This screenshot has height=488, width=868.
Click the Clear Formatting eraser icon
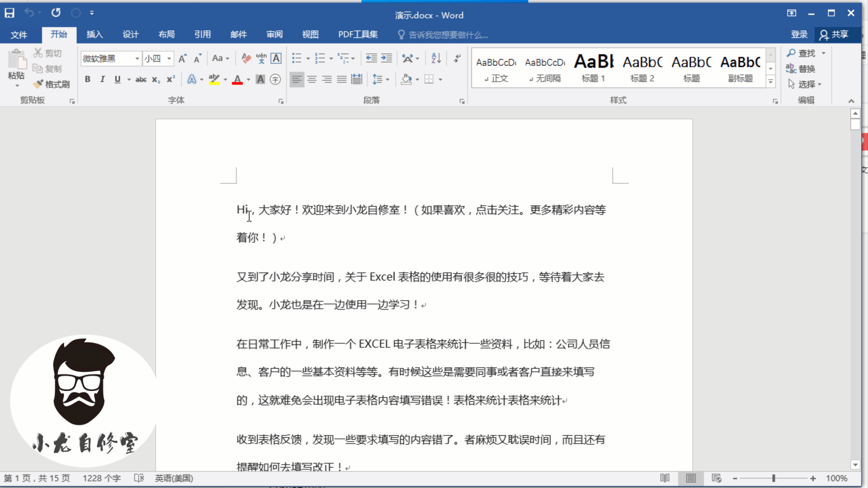(246, 58)
